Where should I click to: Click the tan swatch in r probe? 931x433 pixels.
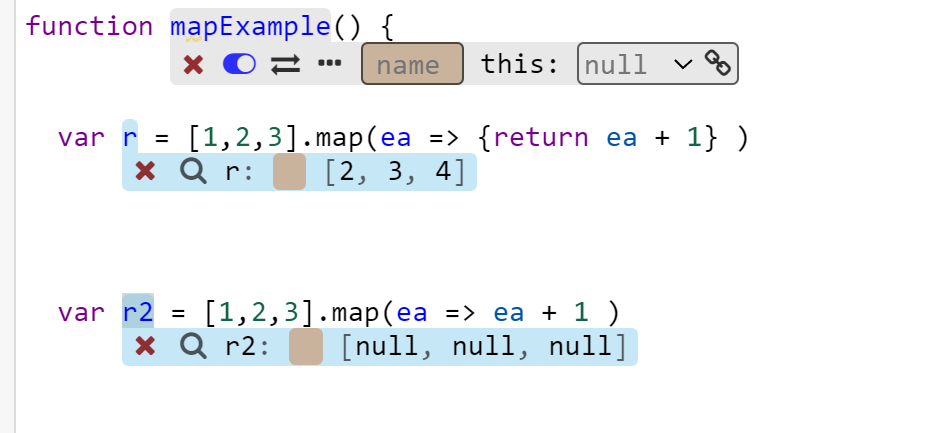click(289, 172)
